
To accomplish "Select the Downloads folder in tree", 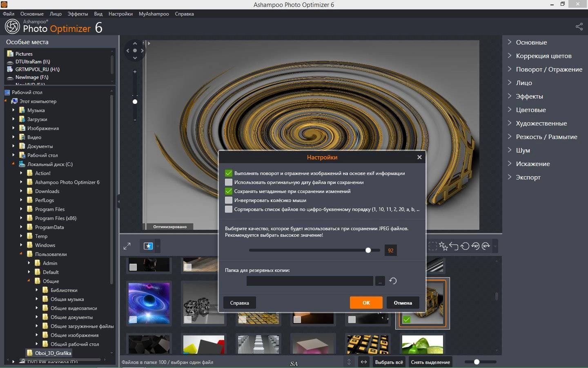I will point(47,191).
